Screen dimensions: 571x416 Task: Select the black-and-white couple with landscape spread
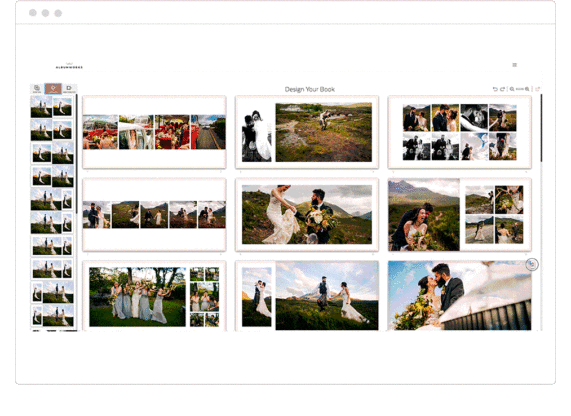[x=307, y=132]
